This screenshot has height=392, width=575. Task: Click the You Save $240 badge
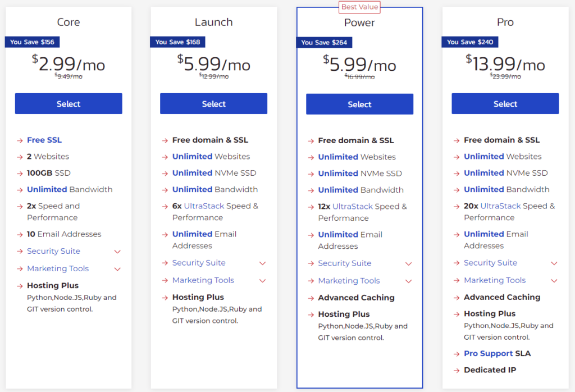(x=470, y=42)
